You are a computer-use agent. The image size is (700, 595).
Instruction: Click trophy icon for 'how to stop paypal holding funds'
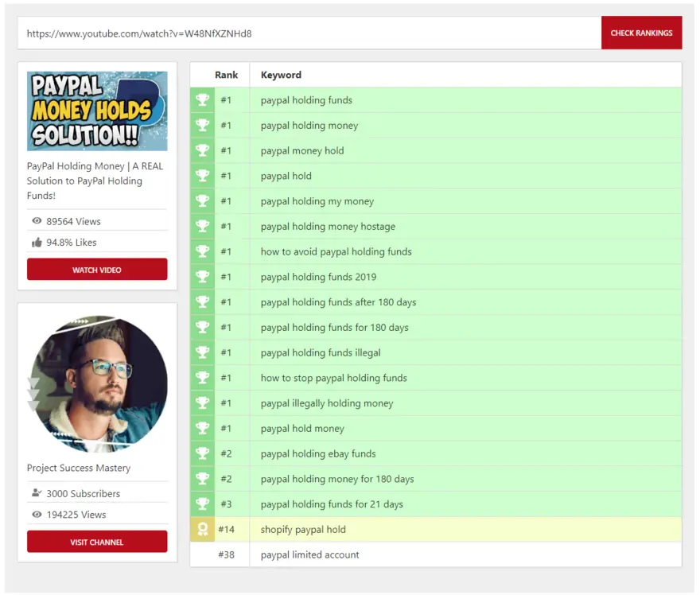[202, 378]
